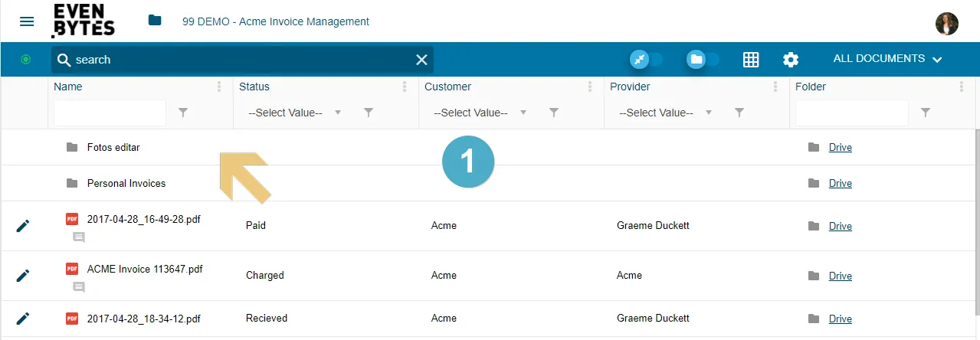Click the Name filter text box
The width and height of the screenshot is (980, 340).
click(x=110, y=113)
